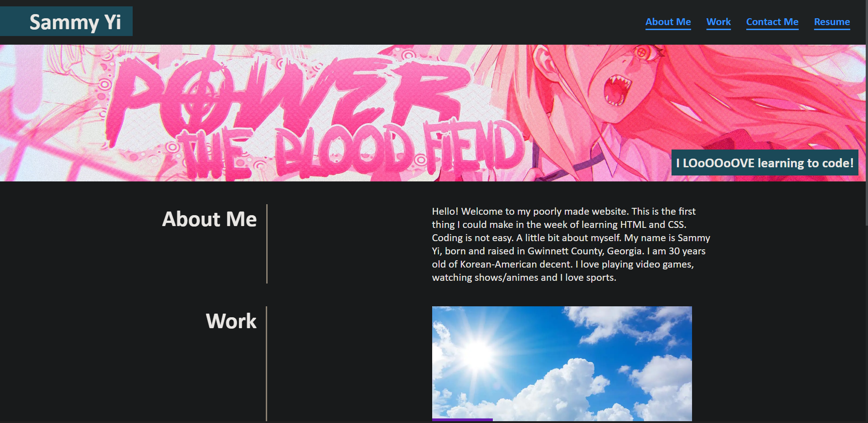View the Resume link in header
This screenshot has width=868, height=423.
tap(832, 22)
